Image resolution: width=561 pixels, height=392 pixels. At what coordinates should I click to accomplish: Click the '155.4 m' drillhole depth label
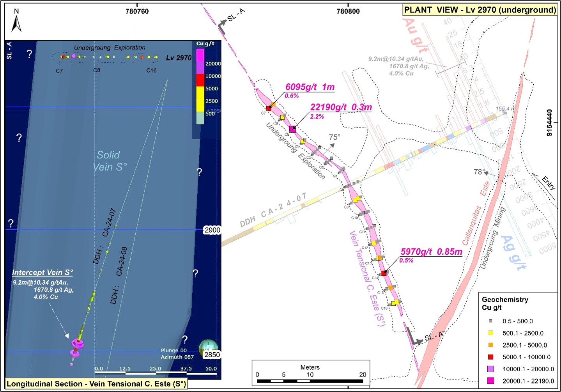[x=505, y=109]
